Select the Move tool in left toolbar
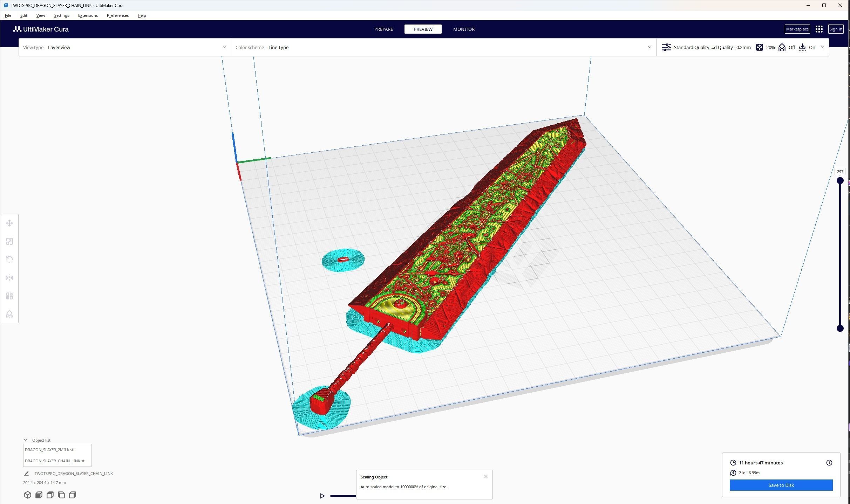Viewport: 850px width, 504px height. pyautogui.click(x=9, y=223)
